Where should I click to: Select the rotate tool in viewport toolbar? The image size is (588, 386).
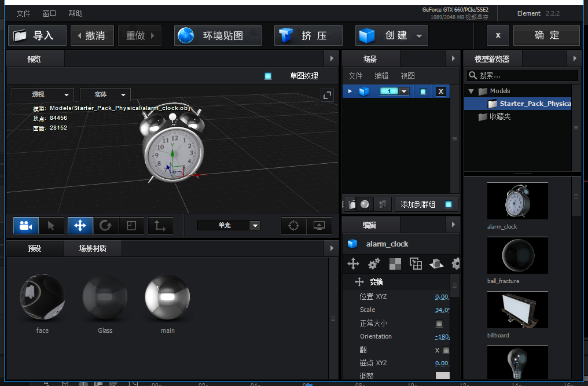pyautogui.click(x=105, y=226)
